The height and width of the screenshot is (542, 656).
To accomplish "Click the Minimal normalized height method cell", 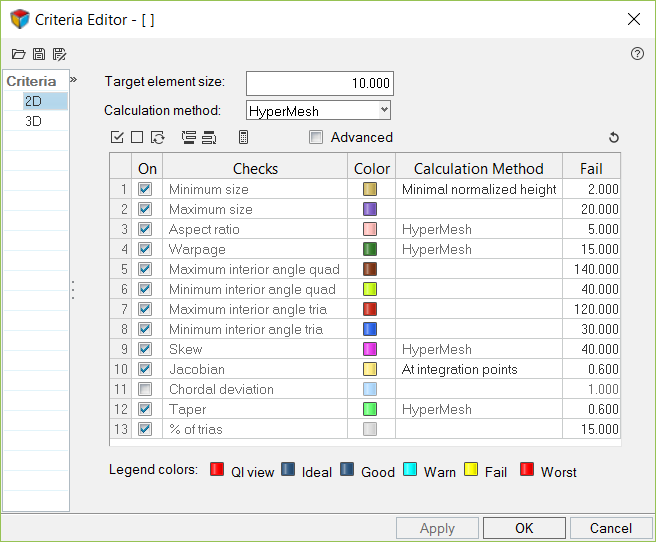I will pyautogui.click(x=479, y=189).
